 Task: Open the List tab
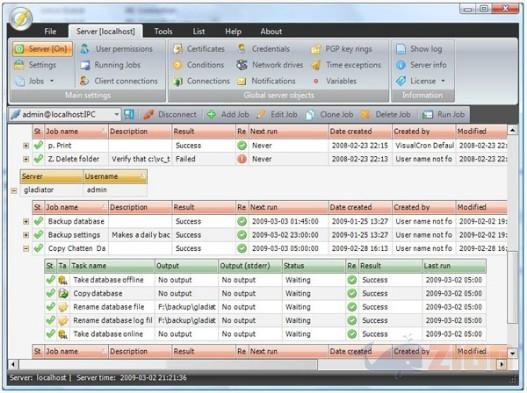pos(199,32)
